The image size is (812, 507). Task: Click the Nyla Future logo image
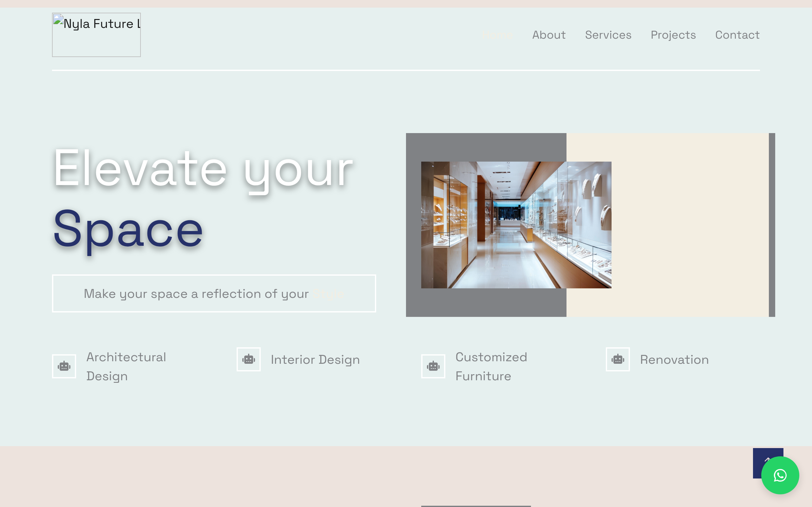[96, 35]
